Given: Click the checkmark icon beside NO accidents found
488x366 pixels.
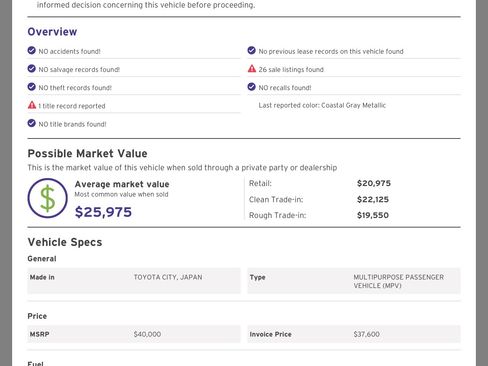Looking at the screenshot, I should tap(32, 50).
